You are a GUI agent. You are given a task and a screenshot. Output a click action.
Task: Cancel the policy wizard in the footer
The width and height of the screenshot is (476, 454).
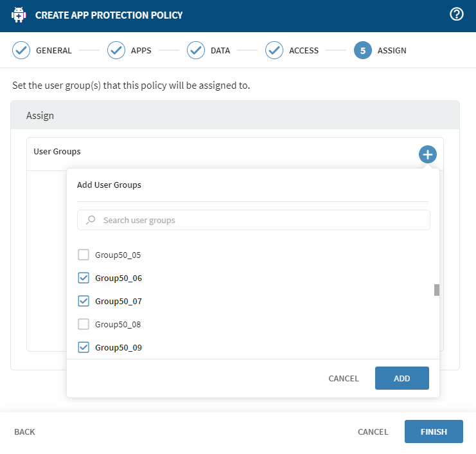click(x=373, y=431)
